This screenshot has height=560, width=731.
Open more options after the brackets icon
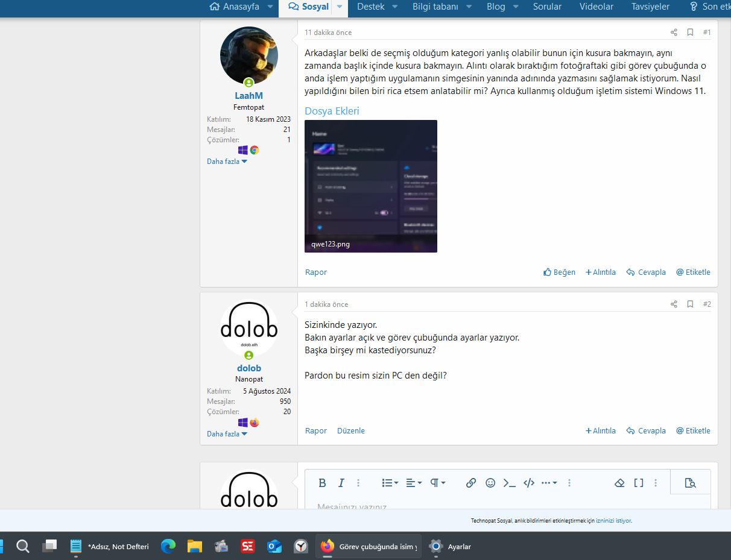click(x=656, y=483)
